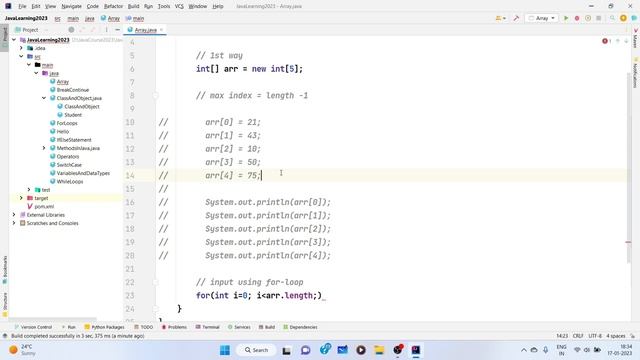This screenshot has width=640, height=360.
Task: Open Structure side tool window
Action: click(5, 304)
